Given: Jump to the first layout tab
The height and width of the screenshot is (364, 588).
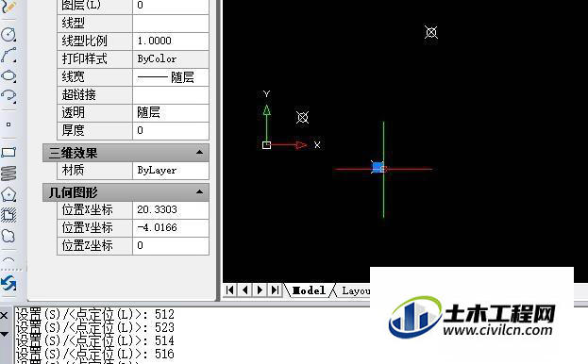Looking at the screenshot, I should pos(230,290).
